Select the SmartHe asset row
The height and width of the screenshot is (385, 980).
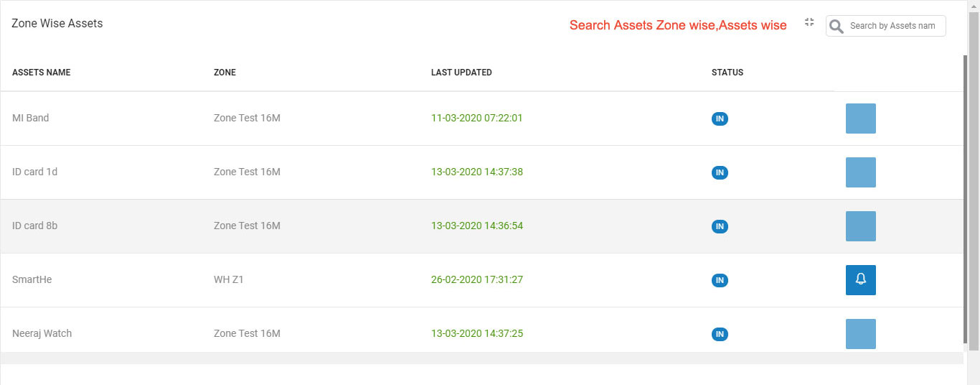tap(482, 280)
